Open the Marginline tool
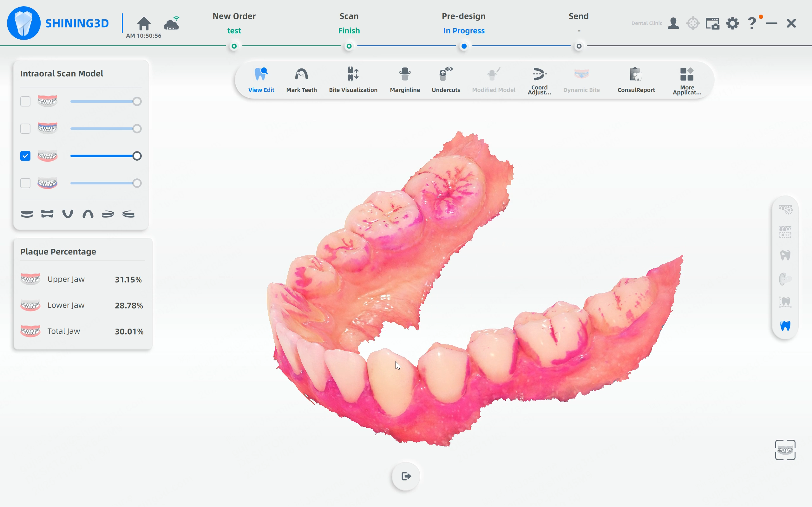This screenshot has width=812, height=507. 405,80
